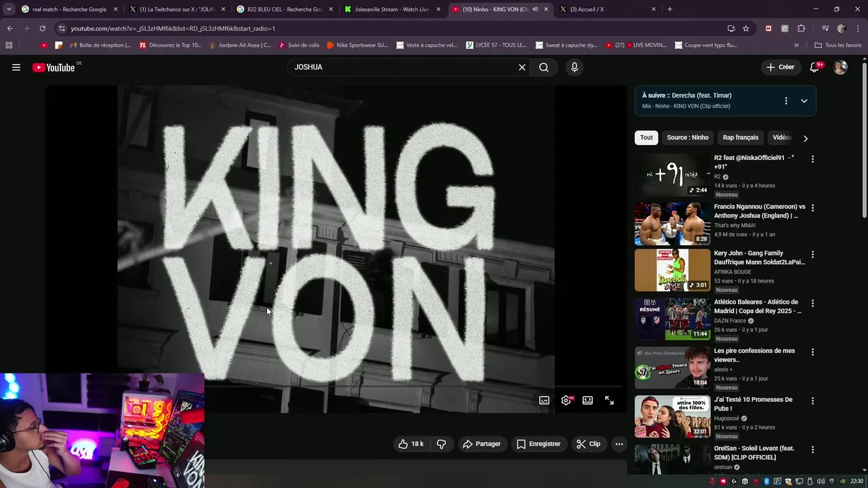The image size is (868, 488).
Task: Select the Source : Ninho chip
Action: click(688, 138)
